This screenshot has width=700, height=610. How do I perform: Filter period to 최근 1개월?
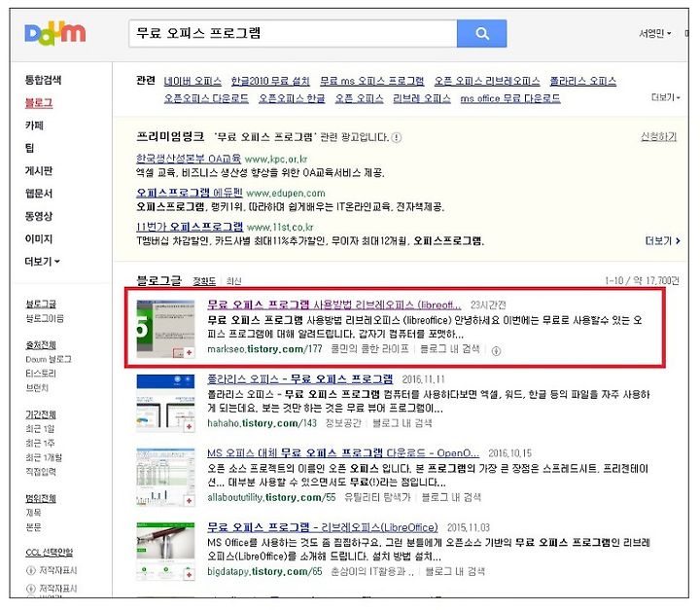point(44,457)
